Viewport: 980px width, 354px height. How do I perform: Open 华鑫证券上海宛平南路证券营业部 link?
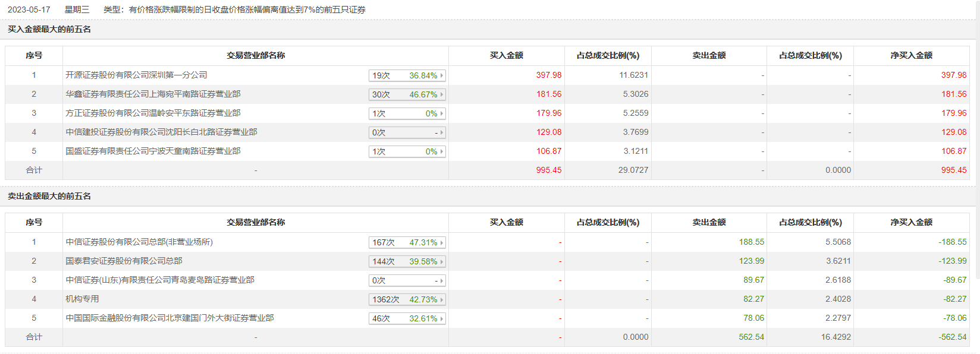coord(153,94)
